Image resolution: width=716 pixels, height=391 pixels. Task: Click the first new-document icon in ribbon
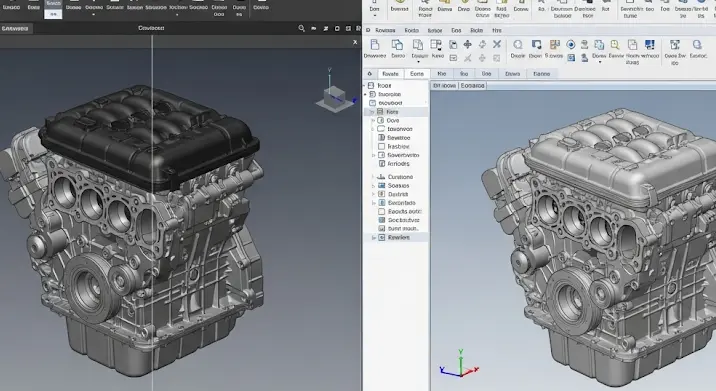tap(375, 45)
